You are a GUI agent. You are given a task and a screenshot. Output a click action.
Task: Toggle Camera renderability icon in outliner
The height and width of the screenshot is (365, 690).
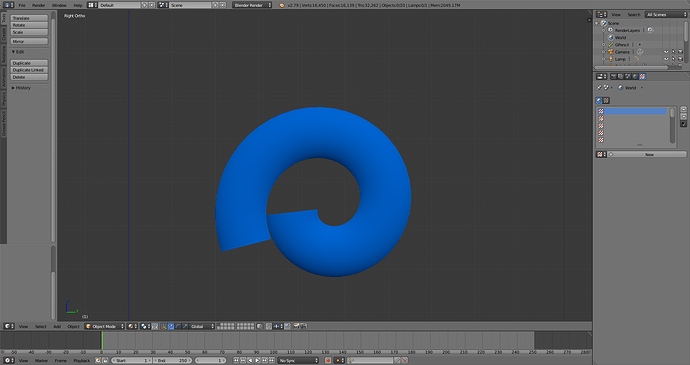680,52
